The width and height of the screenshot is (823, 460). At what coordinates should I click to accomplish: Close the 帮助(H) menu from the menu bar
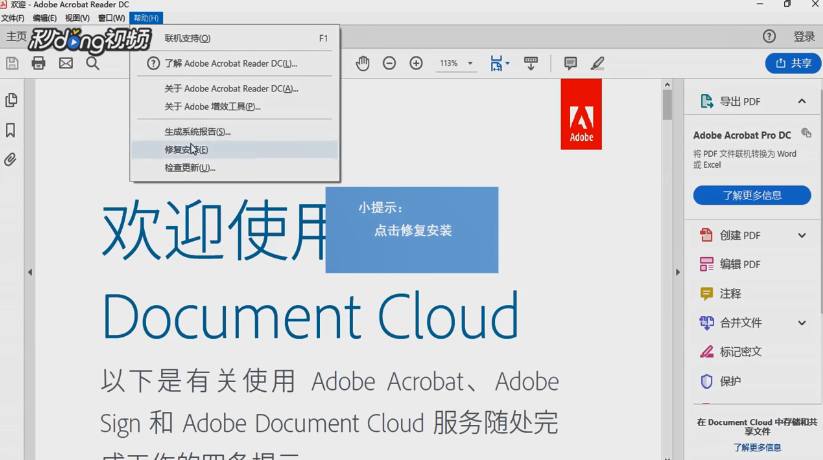pyautogui.click(x=146, y=18)
